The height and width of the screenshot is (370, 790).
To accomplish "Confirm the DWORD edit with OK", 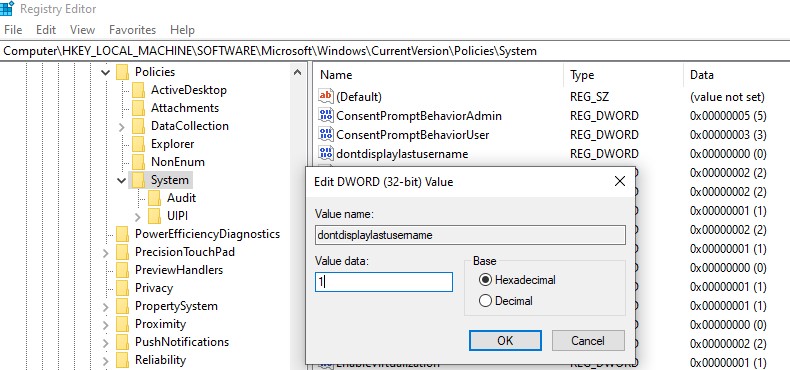I will (505, 341).
